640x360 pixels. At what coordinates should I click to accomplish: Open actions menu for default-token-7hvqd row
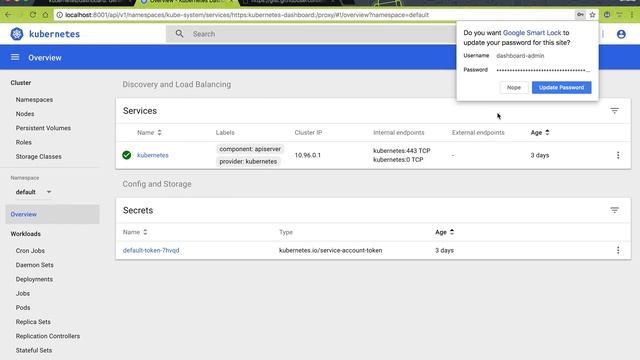pyautogui.click(x=618, y=250)
